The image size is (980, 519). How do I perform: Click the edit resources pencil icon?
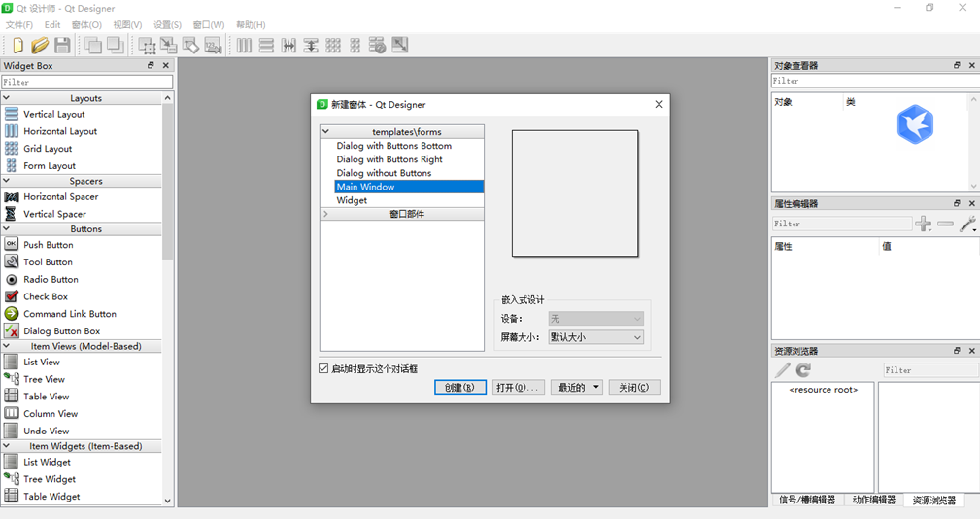pos(783,370)
